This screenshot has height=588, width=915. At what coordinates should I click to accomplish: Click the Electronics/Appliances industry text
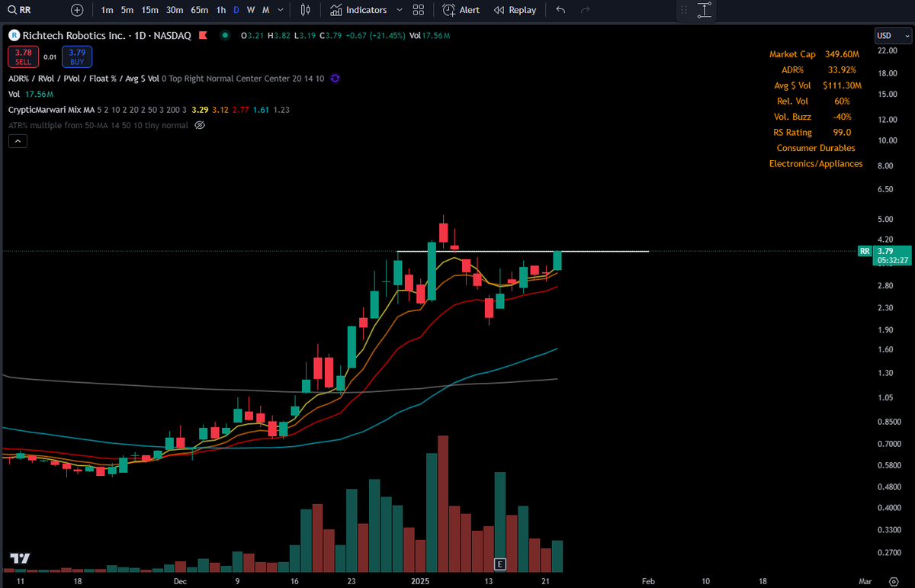(x=816, y=164)
